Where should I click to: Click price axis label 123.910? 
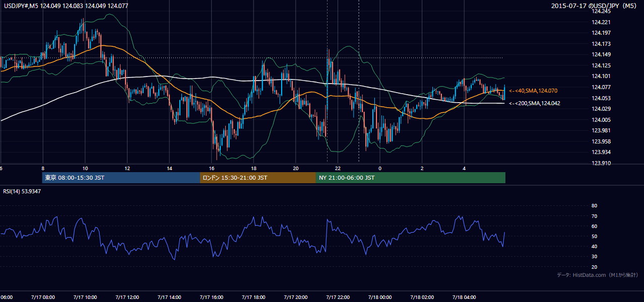pyautogui.click(x=601, y=163)
